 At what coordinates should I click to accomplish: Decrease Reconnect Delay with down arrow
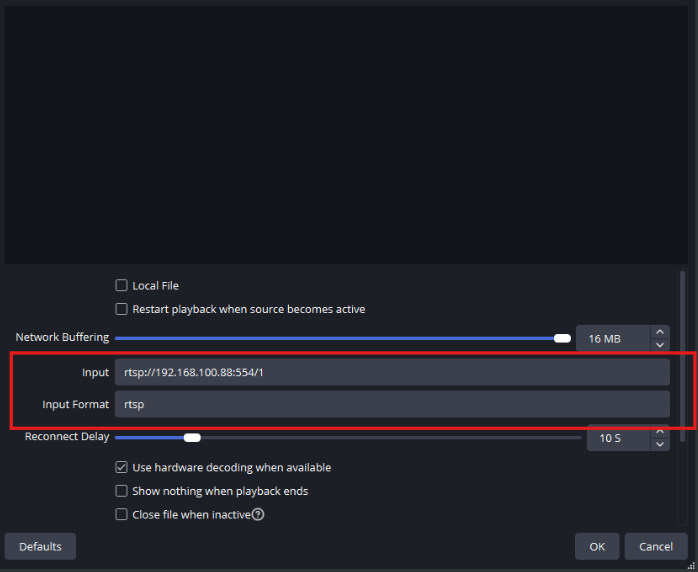click(x=659, y=444)
